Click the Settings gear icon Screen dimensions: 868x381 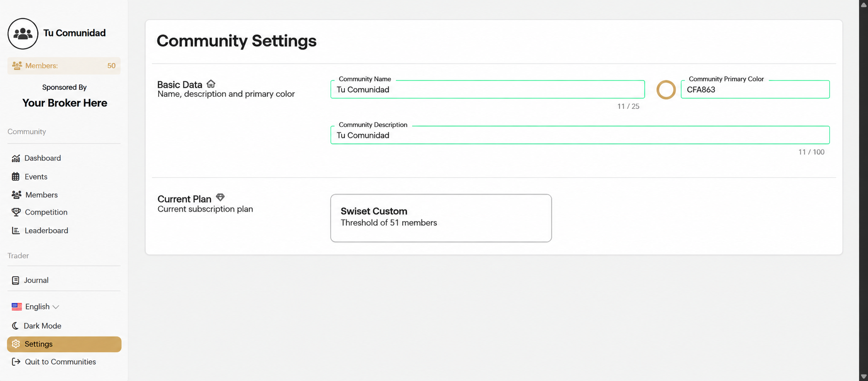click(16, 344)
